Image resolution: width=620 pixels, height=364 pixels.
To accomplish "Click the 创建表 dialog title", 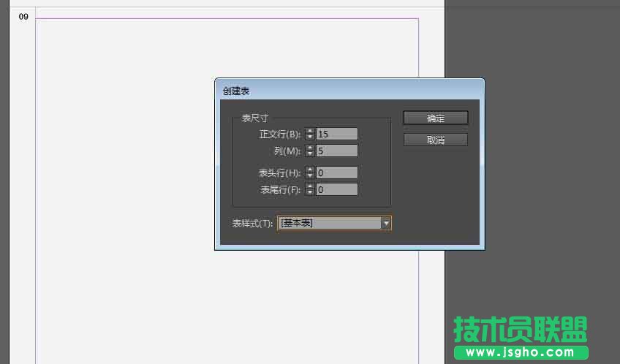I will tap(236, 91).
